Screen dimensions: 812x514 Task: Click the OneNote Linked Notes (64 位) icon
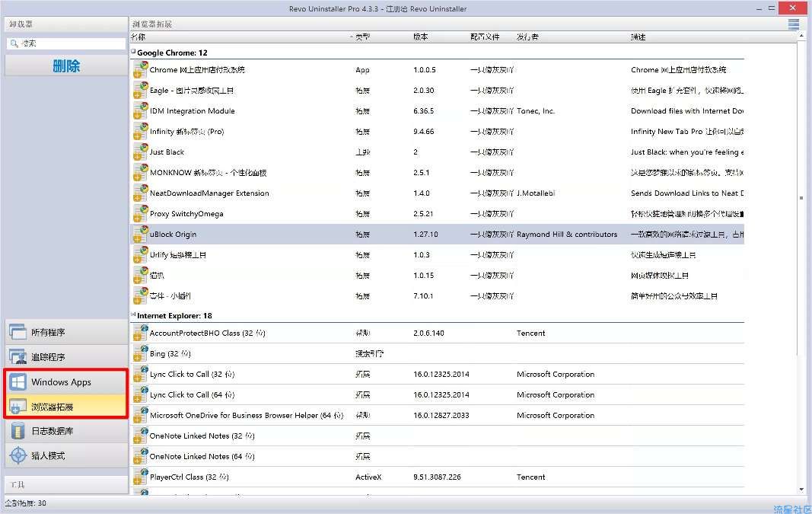[x=140, y=456]
